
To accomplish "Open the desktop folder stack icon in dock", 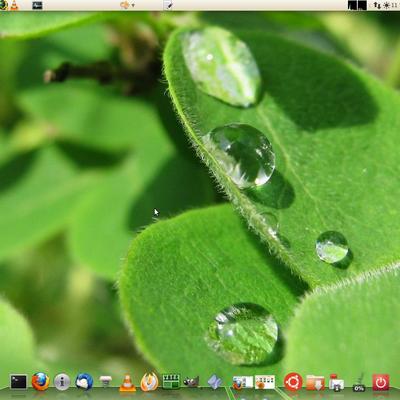I will 336,383.
